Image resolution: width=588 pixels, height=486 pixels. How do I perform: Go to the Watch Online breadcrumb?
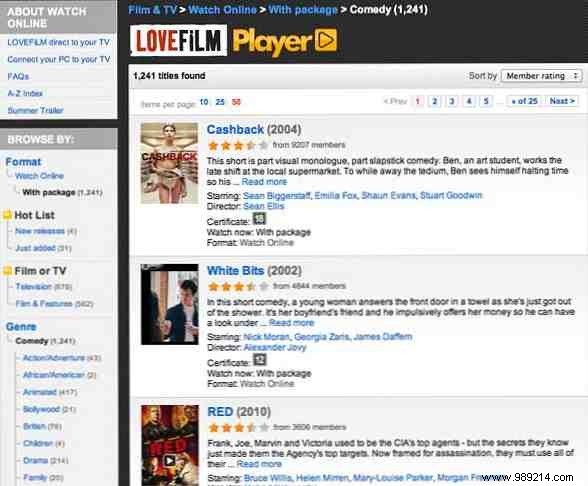pos(222,10)
